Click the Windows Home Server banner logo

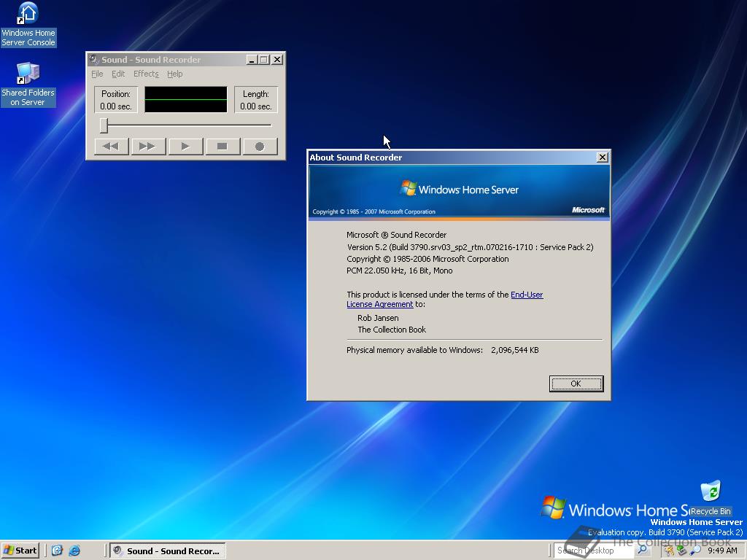pyautogui.click(x=460, y=190)
